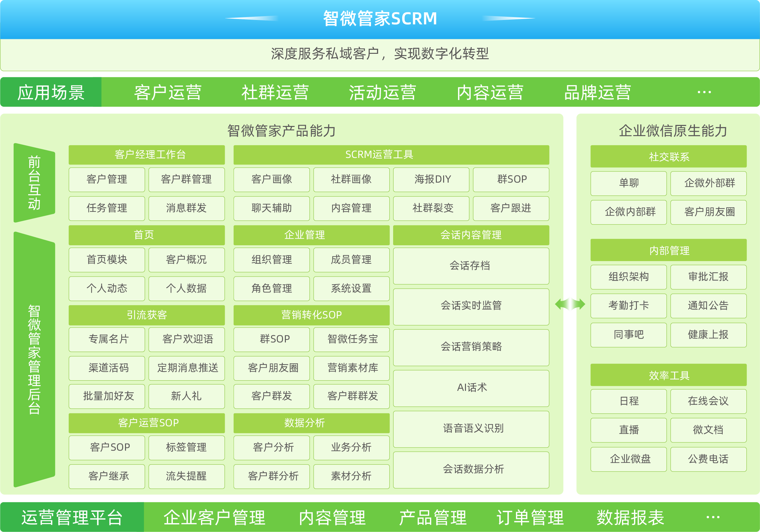The width and height of the screenshot is (760, 532).
Task: Open the 企业微盘 box
Action: point(629,460)
